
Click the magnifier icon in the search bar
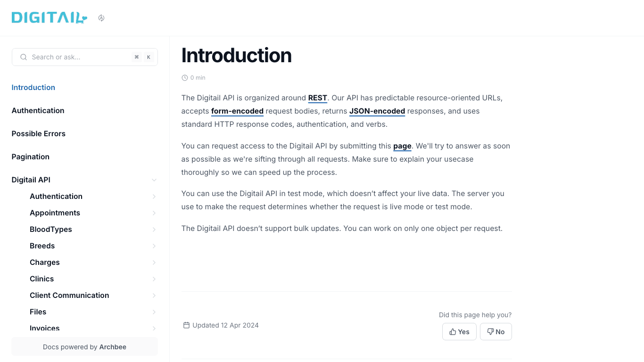24,57
